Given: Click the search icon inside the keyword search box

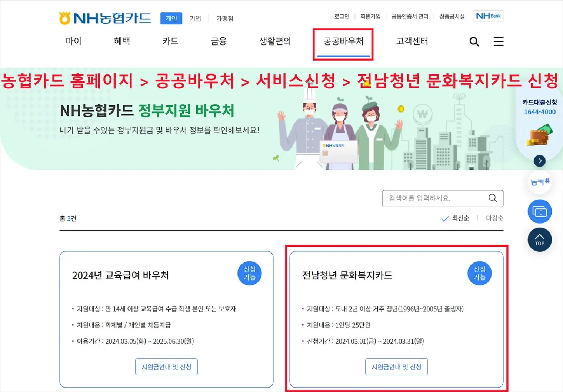Looking at the screenshot, I should tap(493, 198).
